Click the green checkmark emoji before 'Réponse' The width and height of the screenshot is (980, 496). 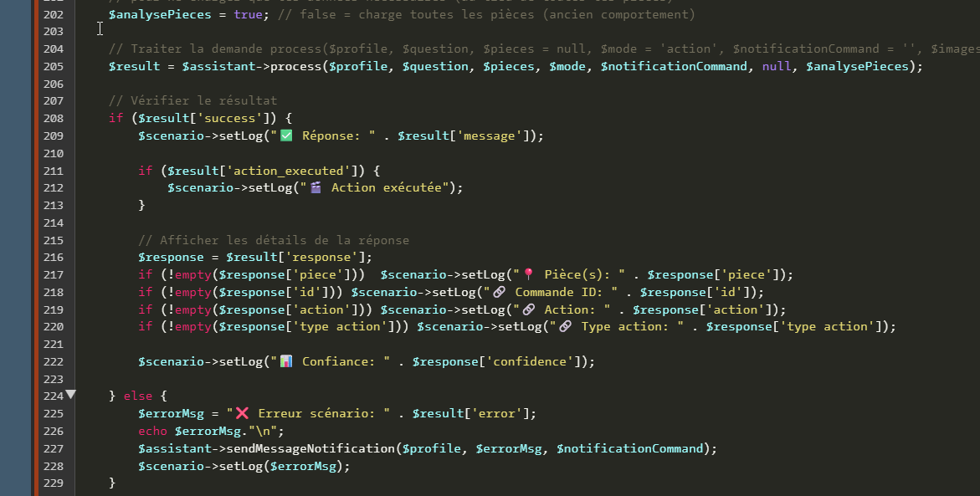click(x=286, y=136)
